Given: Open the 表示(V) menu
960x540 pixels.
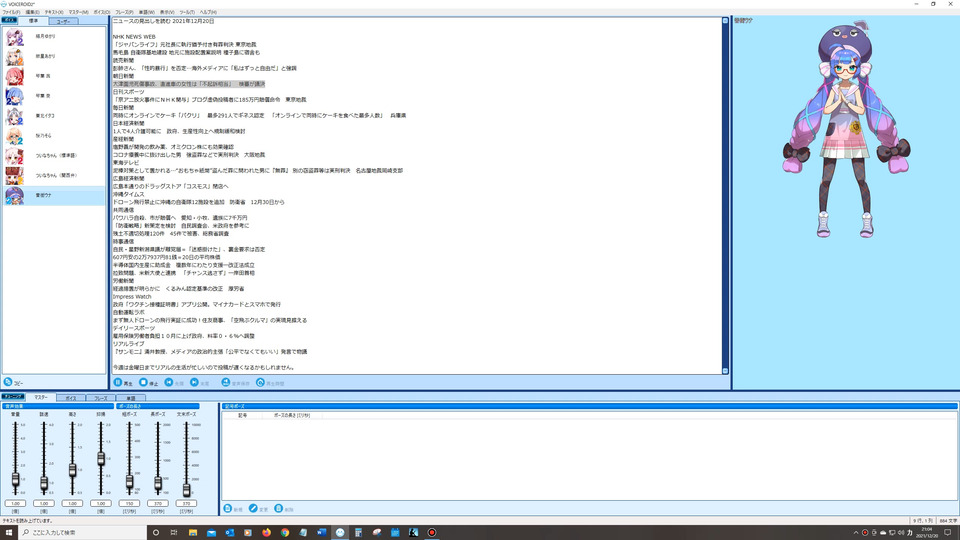Looking at the screenshot, I should pos(167,12).
